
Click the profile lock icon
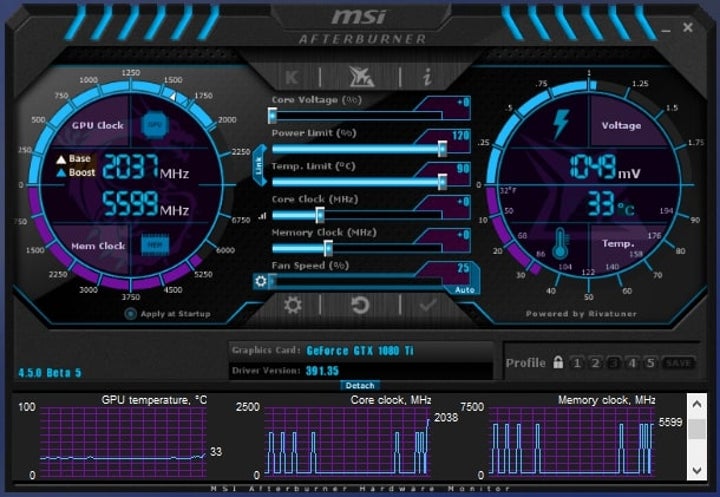pyautogui.click(x=558, y=363)
